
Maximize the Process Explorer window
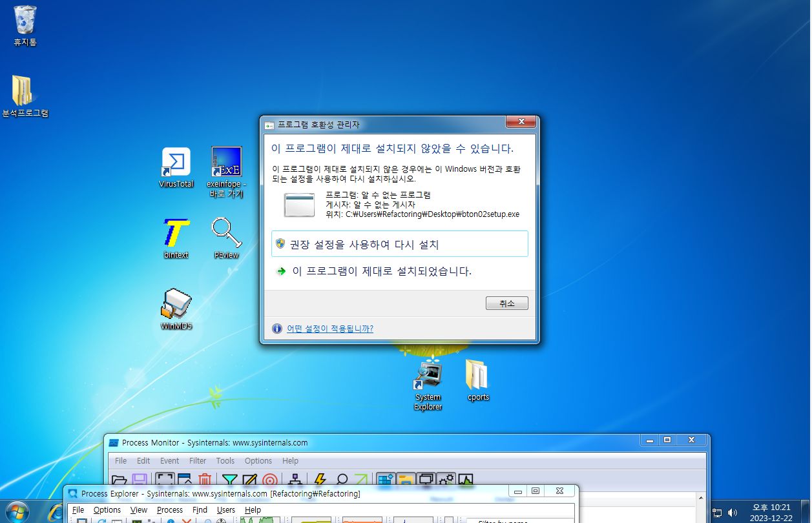point(536,491)
